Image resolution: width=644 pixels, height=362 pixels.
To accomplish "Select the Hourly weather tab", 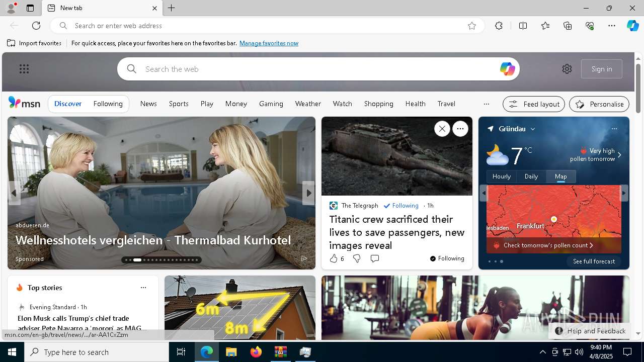I will 502,176.
